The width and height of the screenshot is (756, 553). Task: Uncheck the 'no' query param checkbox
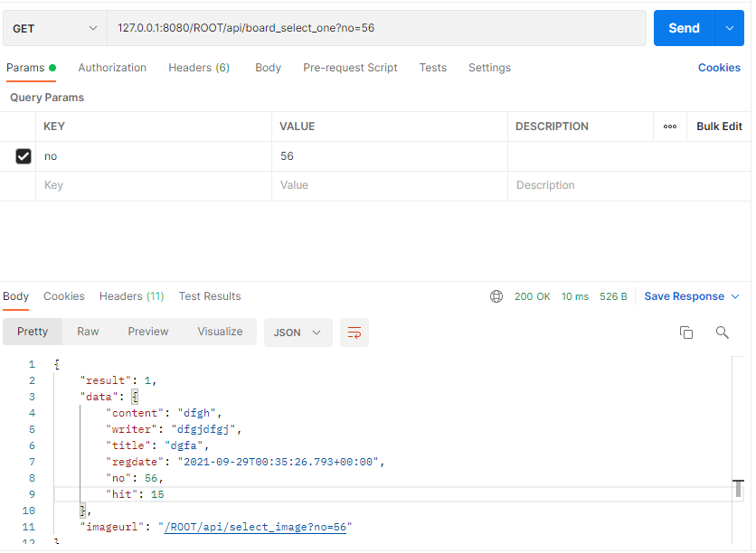[24, 156]
